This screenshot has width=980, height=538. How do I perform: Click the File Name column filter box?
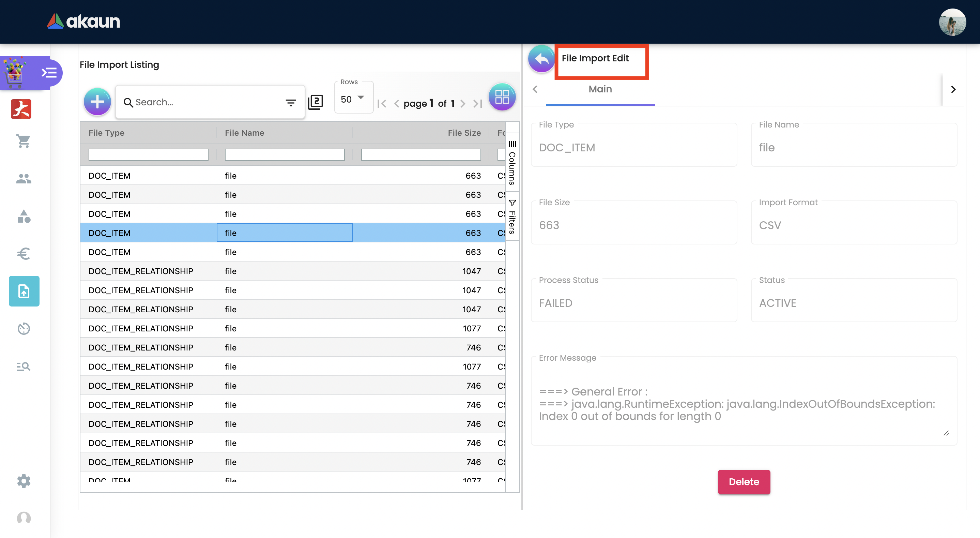(285, 154)
